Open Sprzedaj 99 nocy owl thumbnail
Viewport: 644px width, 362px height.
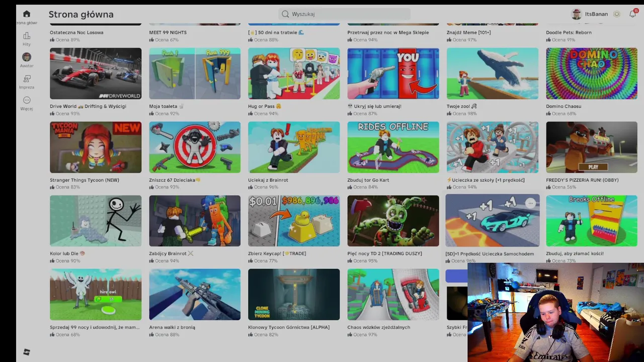pyautogui.click(x=96, y=294)
